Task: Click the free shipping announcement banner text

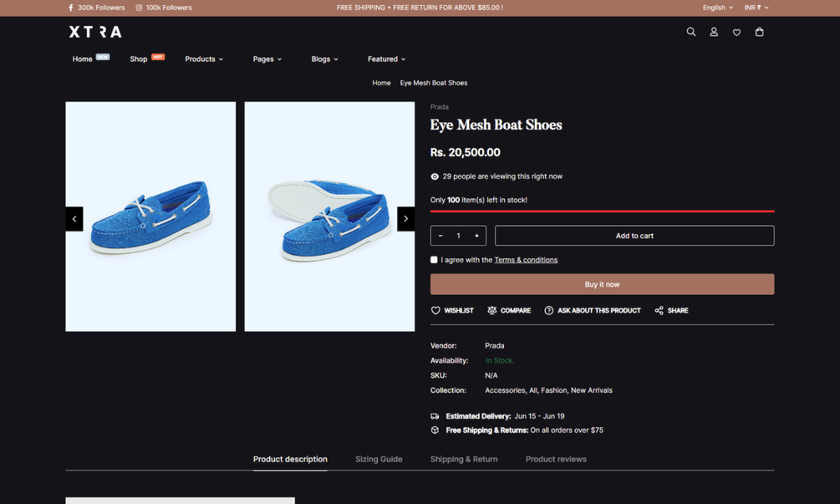Action: [420, 8]
